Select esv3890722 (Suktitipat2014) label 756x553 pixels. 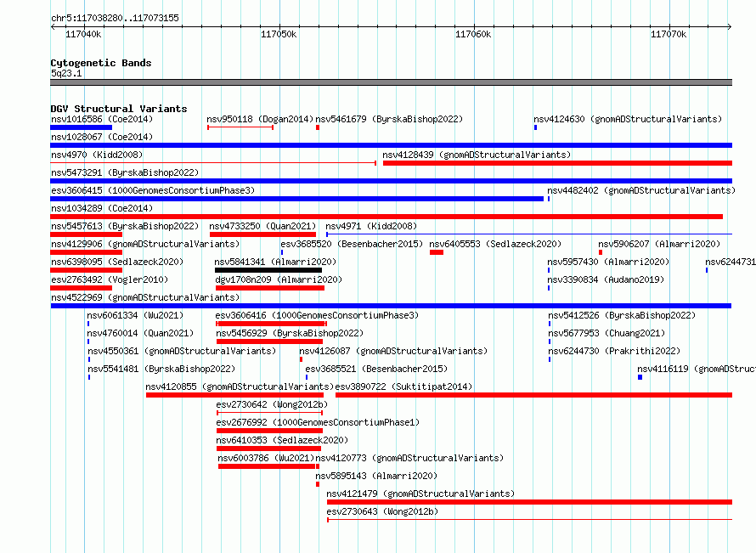click(x=403, y=387)
